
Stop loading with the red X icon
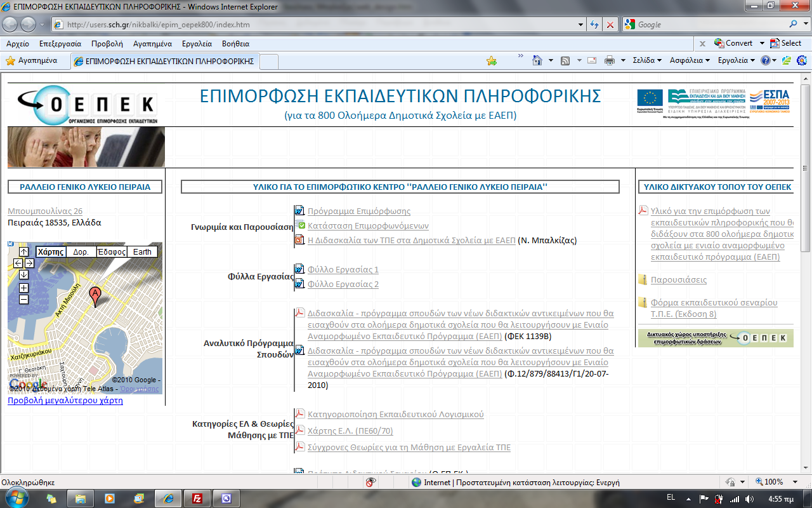coord(610,25)
